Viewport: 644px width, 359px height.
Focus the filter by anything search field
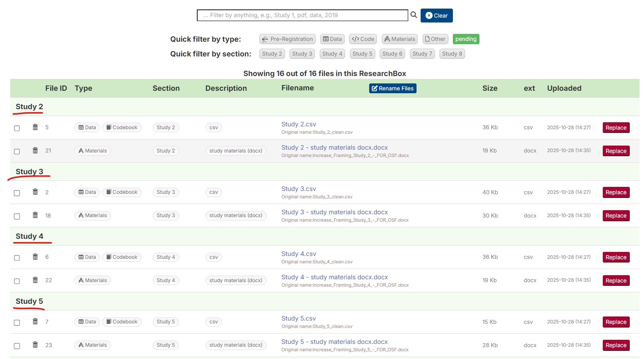pos(302,16)
